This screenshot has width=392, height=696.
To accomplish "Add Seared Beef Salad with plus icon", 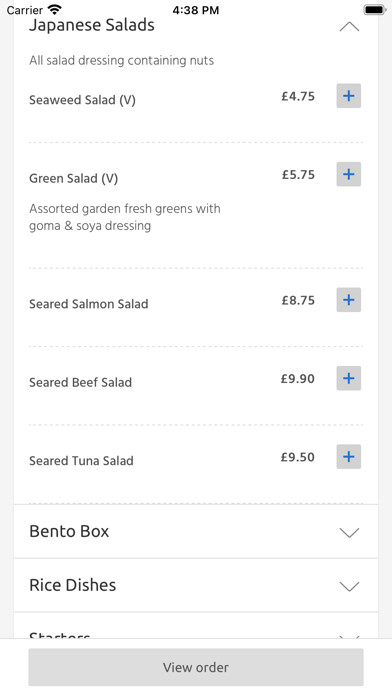I will [x=348, y=378].
